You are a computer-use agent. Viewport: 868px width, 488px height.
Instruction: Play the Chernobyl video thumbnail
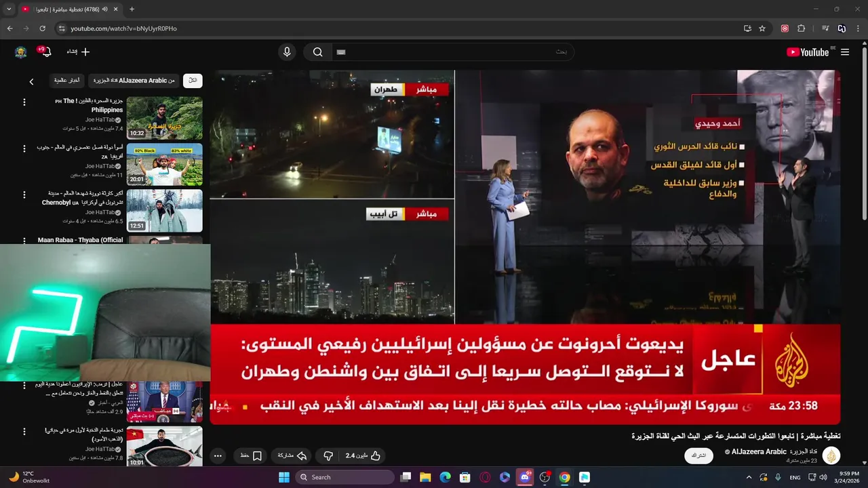[165, 210]
